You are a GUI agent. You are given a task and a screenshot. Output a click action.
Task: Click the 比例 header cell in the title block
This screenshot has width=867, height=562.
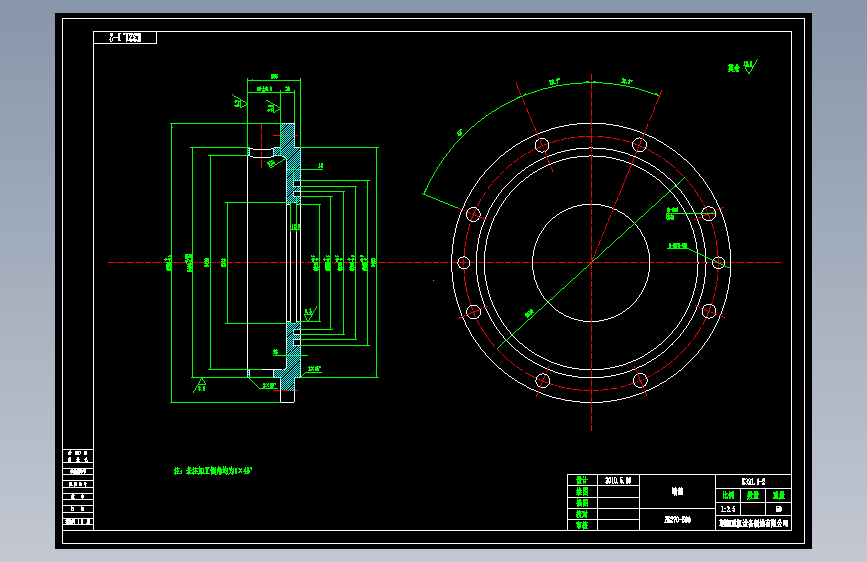pyautogui.click(x=728, y=495)
